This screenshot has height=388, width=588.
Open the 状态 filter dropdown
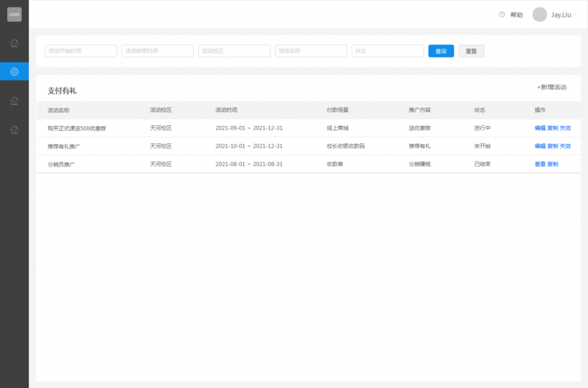tap(388, 51)
